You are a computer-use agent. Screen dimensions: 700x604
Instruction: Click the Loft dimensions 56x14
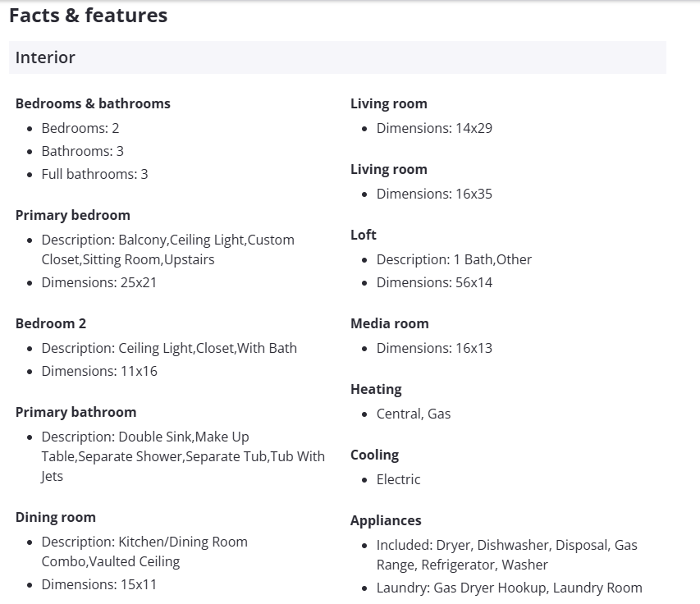point(434,282)
